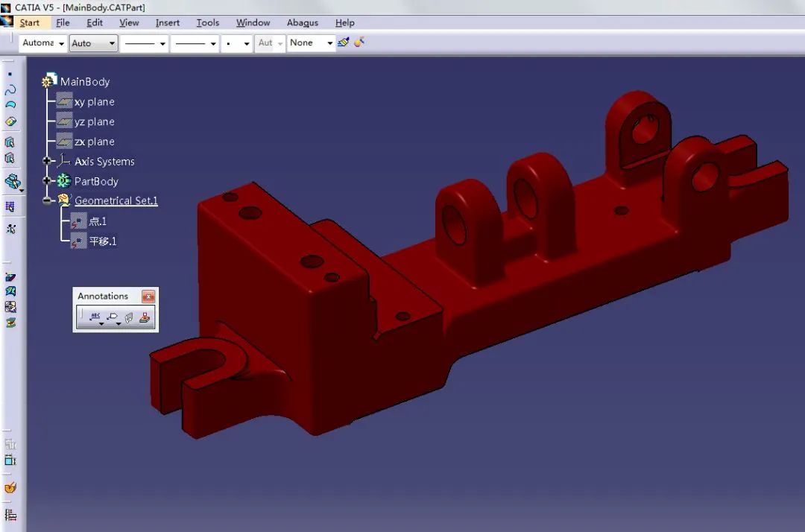Select Geometrical Set.1 label

(116, 200)
